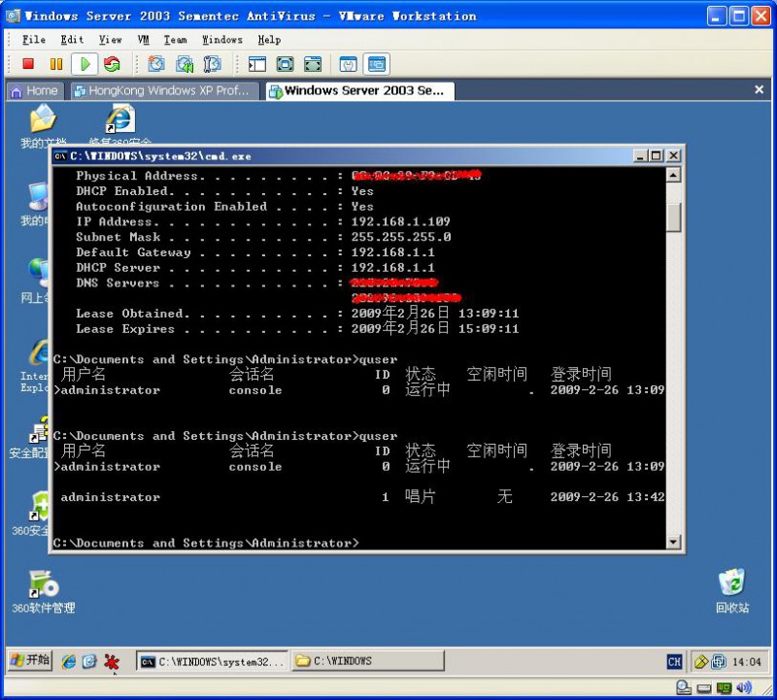This screenshot has height=700, width=777.
Task: Switch to HongKong Windows XP tab
Action: pyautogui.click(x=164, y=91)
